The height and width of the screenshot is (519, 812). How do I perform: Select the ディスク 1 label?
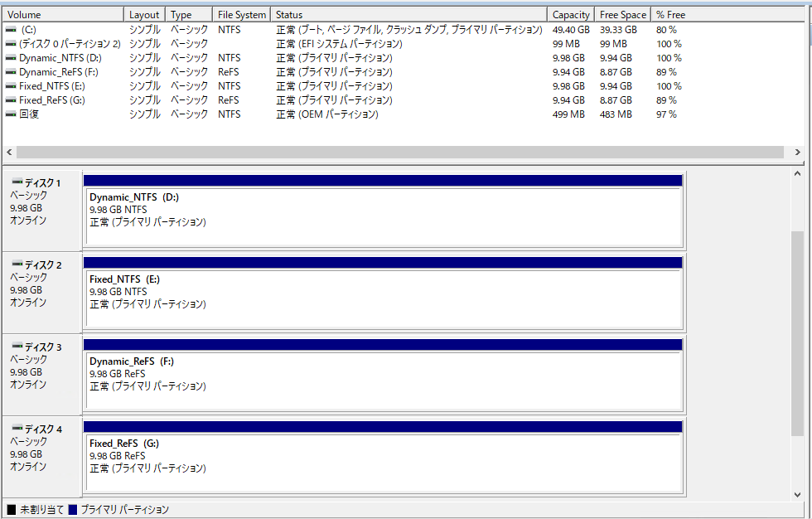coord(42,183)
